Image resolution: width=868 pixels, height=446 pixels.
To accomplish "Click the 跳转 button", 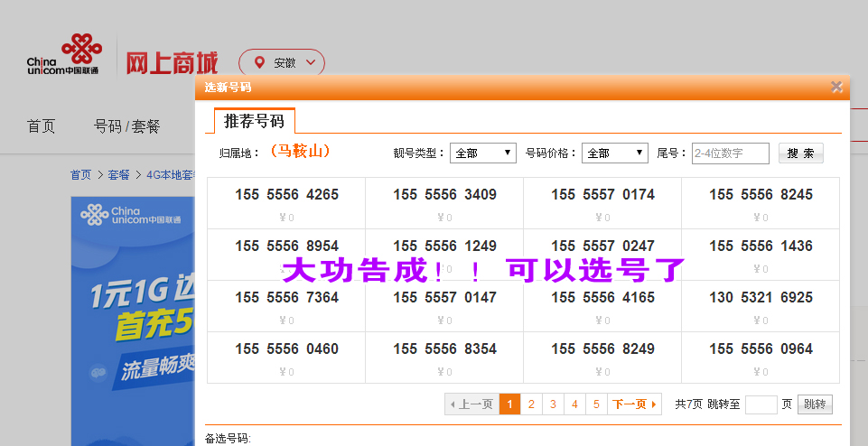I will (815, 404).
